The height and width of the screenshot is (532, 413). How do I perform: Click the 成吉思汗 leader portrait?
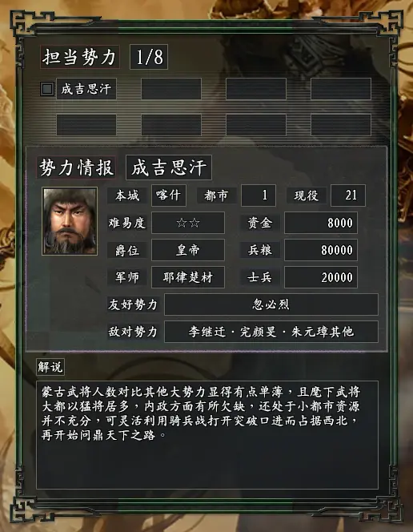click(70, 221)
